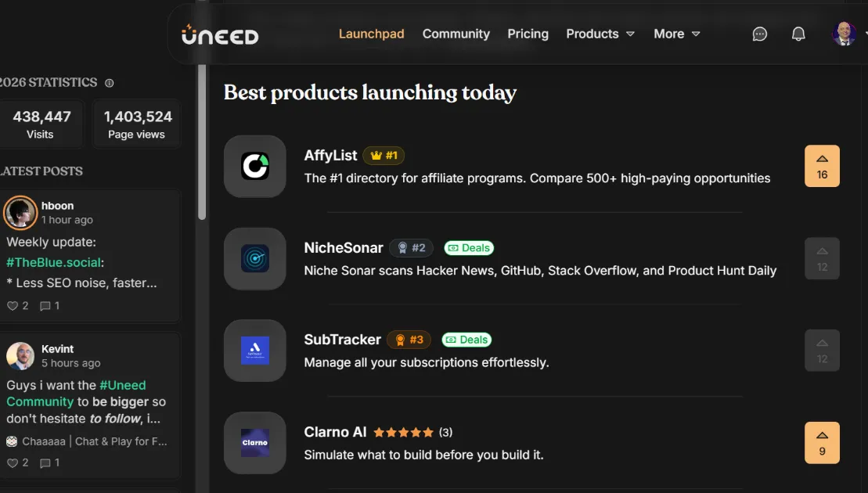
Task: Open the NicheSonar product icon
Action: 254,258
